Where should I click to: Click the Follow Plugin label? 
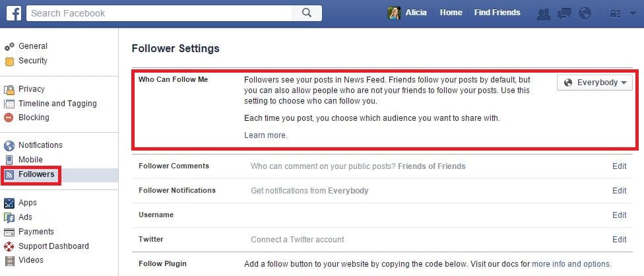click(x=162, y=263)
